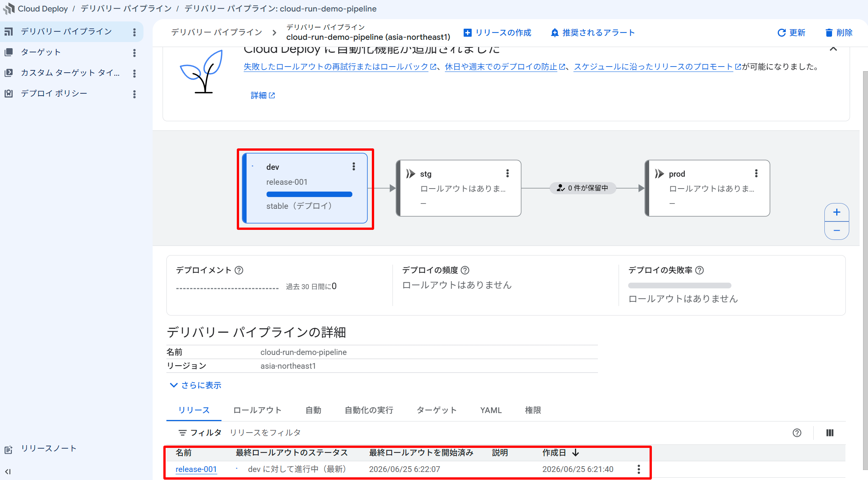
Task: Open the stg target menu
Action: (x=507, y=173)
